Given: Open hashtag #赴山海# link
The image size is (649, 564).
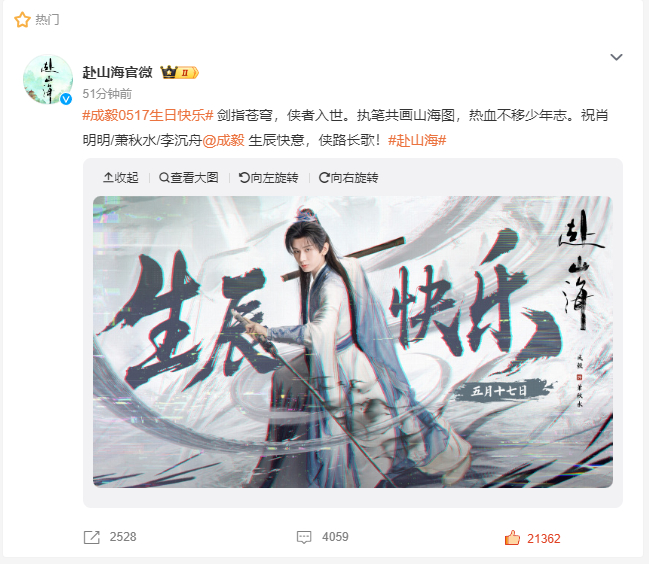Looking at the screenshot, I should click(417, 140).
